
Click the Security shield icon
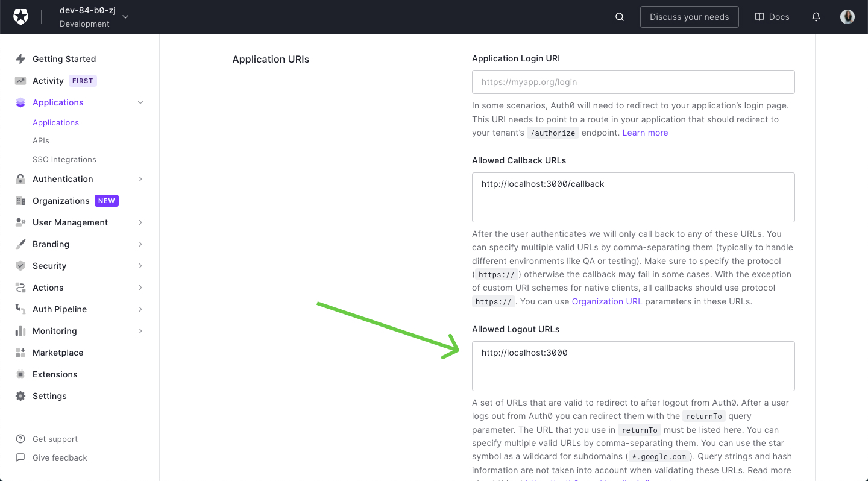pyautogui.click(x=20, y=265)
